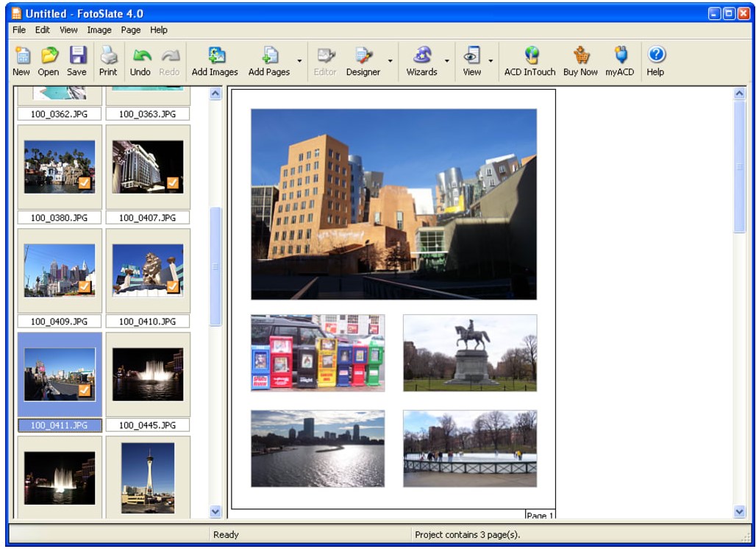
Task: Click the Page 1 label tab
Action: click(x=540, y=514)
